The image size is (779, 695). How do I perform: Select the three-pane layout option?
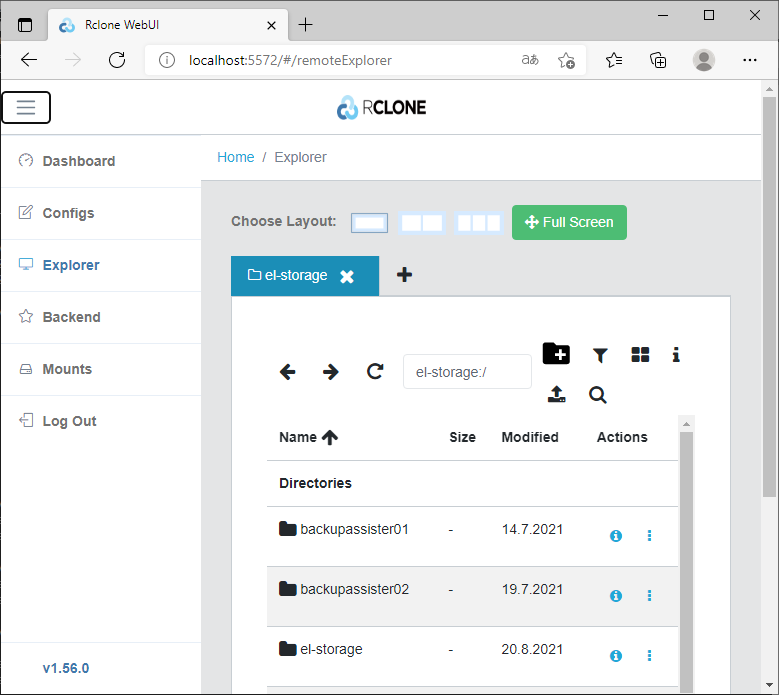[x=479, y=223]
